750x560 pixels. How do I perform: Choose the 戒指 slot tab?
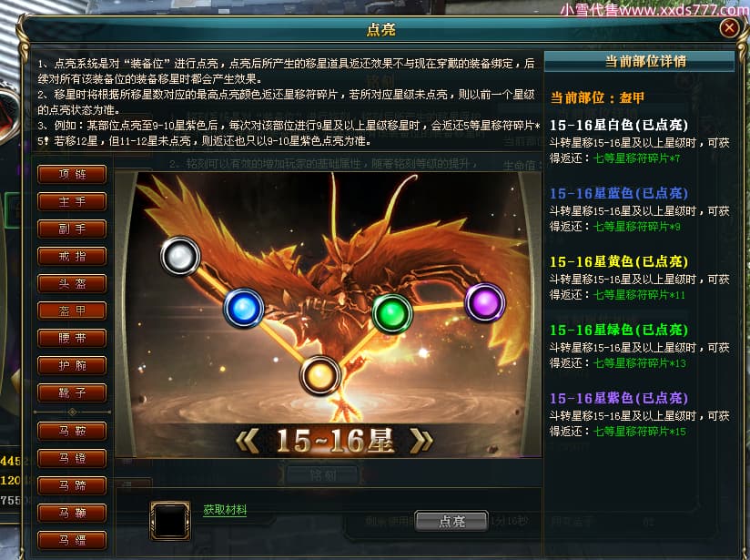[72, 257]
